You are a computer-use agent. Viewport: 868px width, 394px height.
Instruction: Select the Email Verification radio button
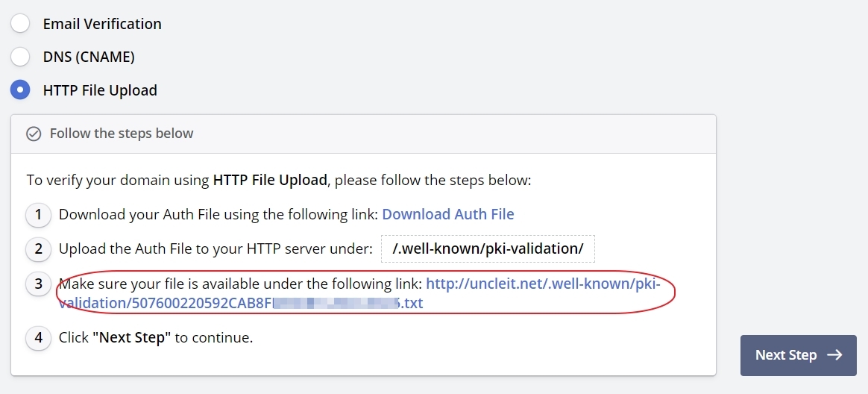[20, 23]
